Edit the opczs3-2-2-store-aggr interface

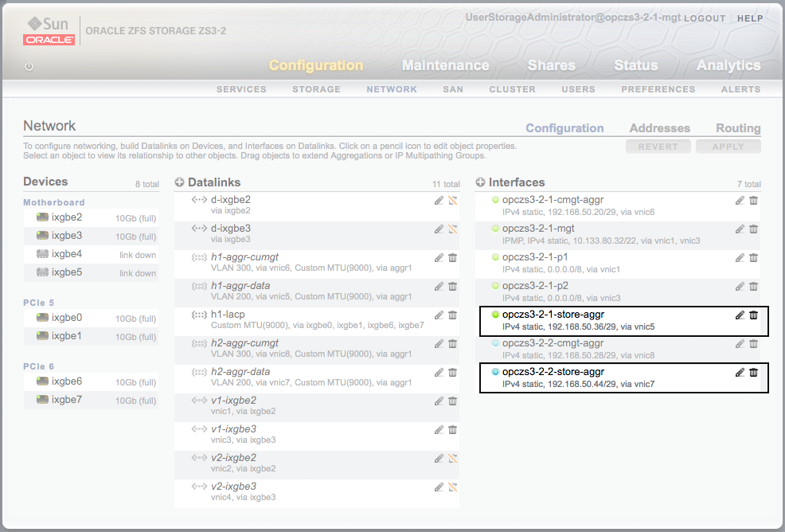click(740, 372)
